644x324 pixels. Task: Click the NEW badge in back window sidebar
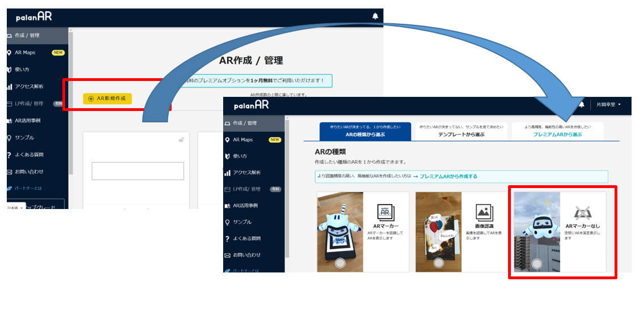pos(58,53)
